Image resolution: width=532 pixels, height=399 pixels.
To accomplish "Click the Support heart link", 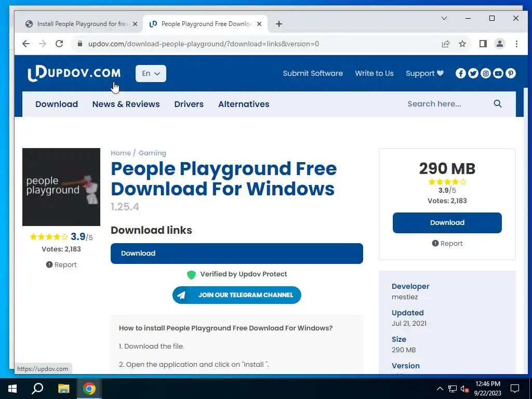I will click(x=424, y=73).
